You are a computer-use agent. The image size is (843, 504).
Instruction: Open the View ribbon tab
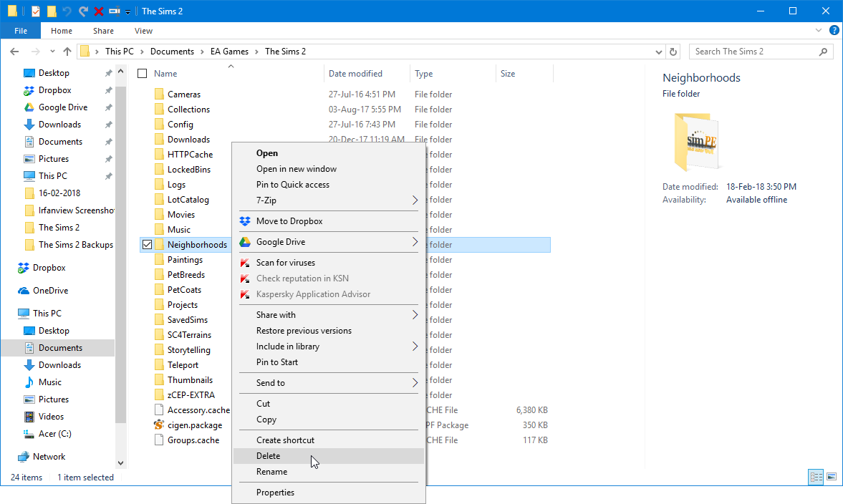(x=143, y=31)
